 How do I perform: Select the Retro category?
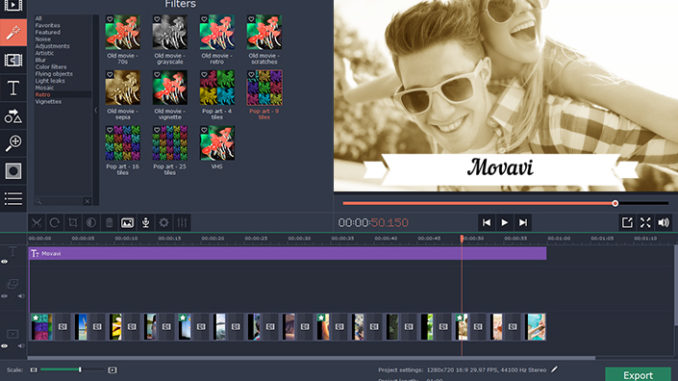click(43, 95)
